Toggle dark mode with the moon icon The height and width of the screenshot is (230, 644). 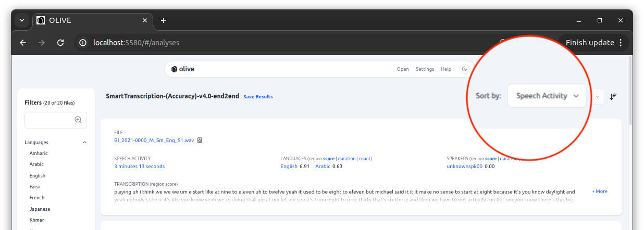(464, 69)
